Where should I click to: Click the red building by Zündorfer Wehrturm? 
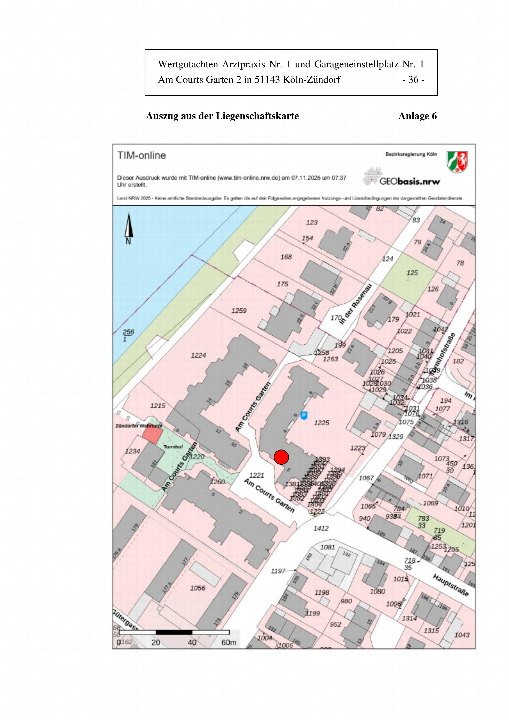point(152,434)
